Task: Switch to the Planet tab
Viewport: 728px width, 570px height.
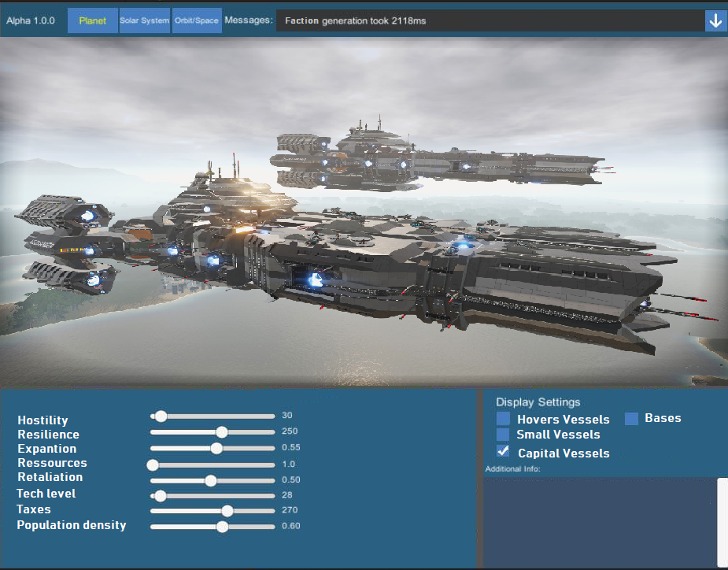Action: pos(93,21)
